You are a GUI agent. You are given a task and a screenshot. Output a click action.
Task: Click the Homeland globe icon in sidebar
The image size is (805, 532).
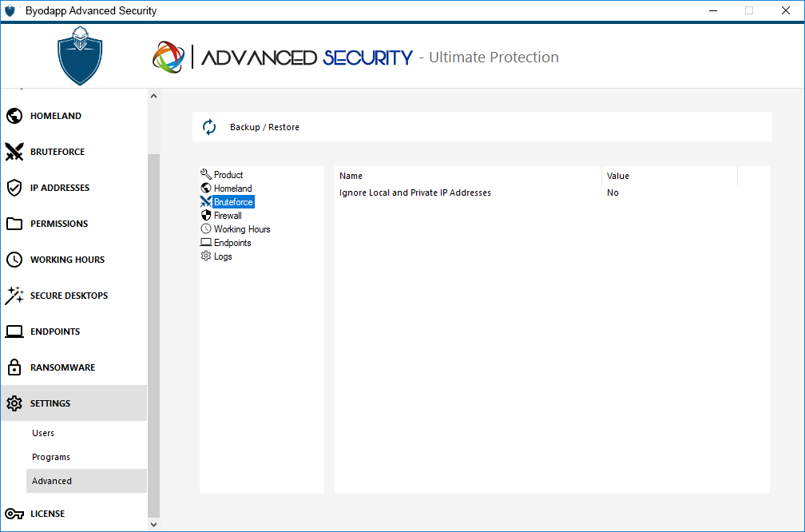14,116
